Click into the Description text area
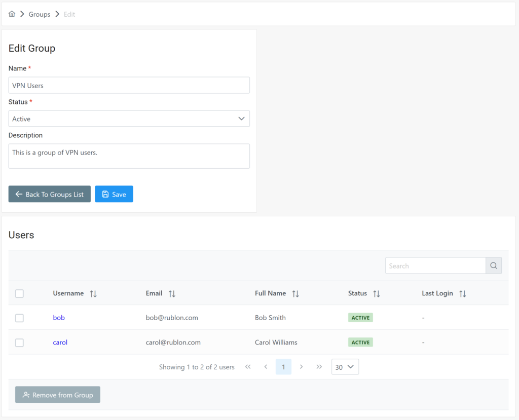The height and width of the screenshot is (420, 519). pos(129,156)
